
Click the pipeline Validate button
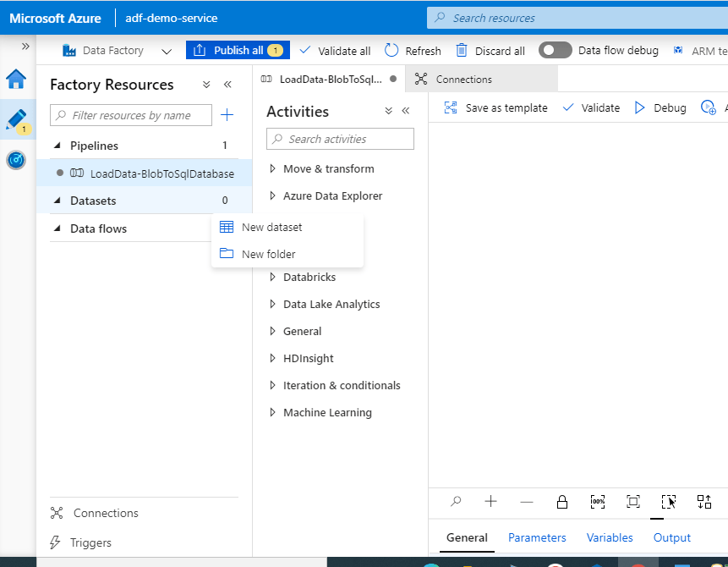pyautogui.click(x=591, y=107)
